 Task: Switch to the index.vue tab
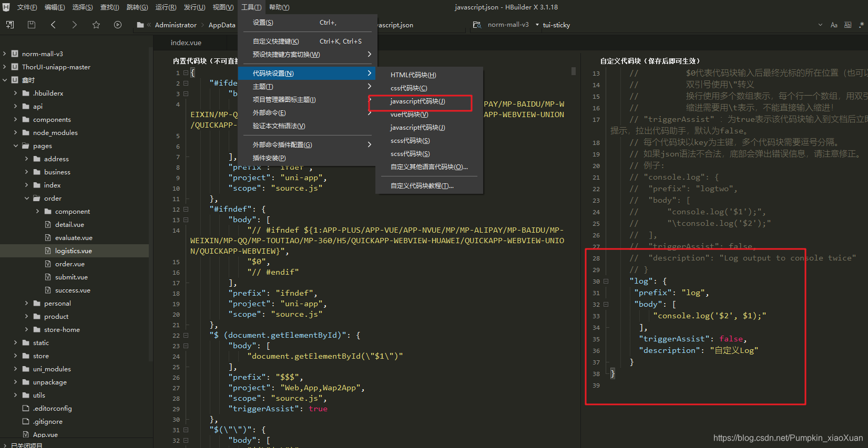186,43
